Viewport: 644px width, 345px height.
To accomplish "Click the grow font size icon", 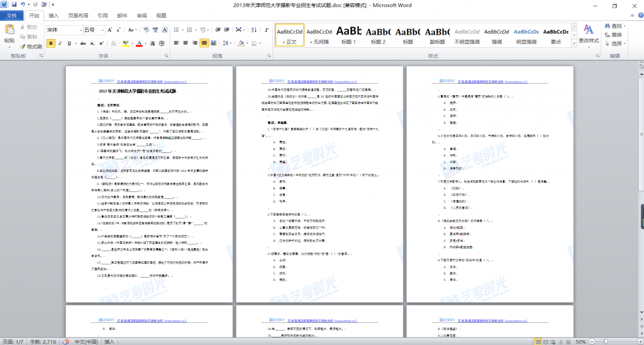I will (109, 30).
